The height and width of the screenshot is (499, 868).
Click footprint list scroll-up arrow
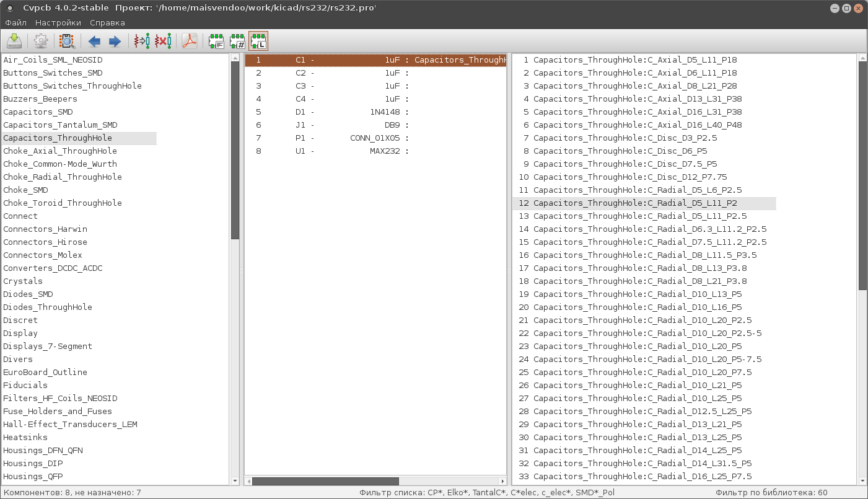[863, 58]
